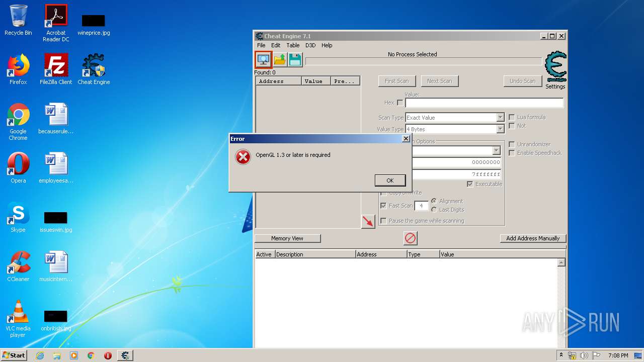Launch Google Chrome desktop icon
The height and width of the screenshot is (362, 644).
[x=18, y=122]
